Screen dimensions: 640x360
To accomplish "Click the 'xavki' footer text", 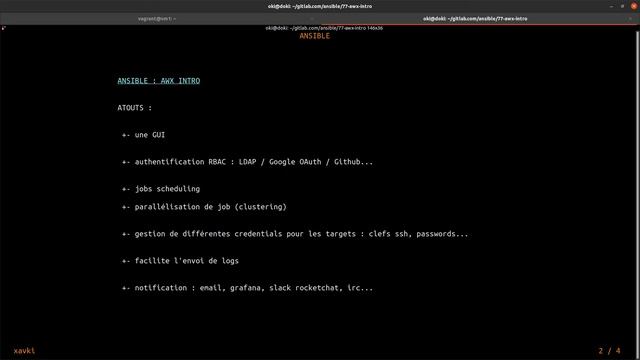I will point(24,351).
